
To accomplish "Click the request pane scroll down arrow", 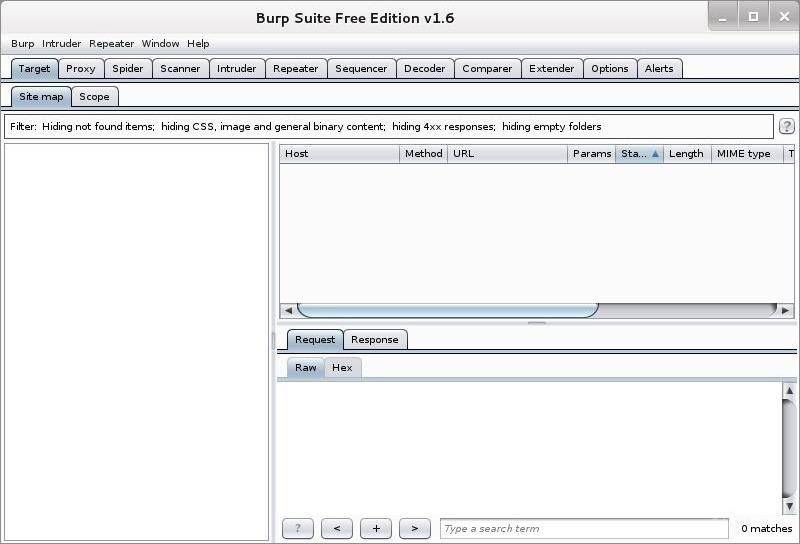I will pyautogui.click(x=789, y=506).
